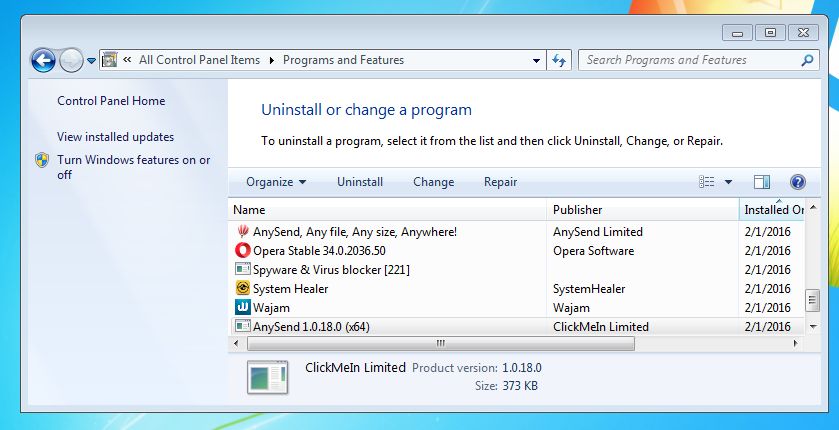The image size is (839, 430).
Task: Click the vertical scrollbar thumb
Action: click(x=812, y=300)
